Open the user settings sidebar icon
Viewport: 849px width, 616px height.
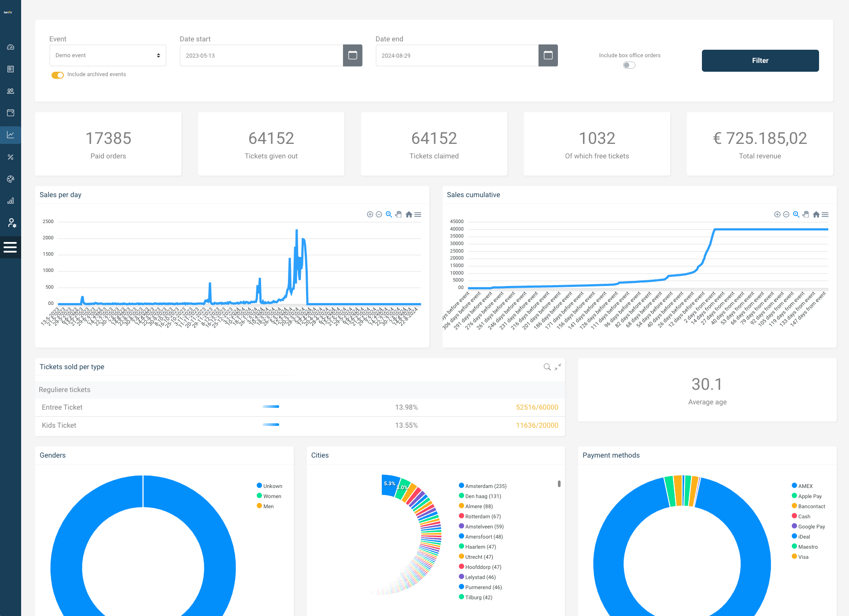pos(11,223)
